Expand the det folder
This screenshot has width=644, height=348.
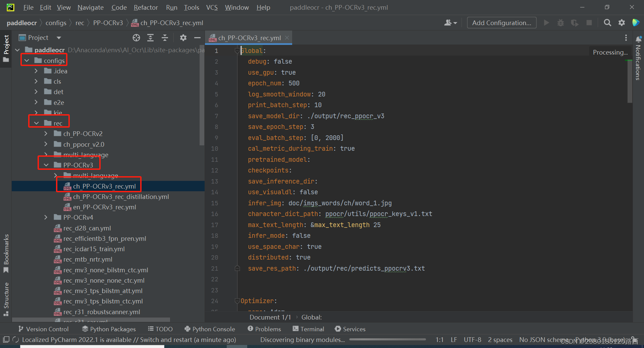[36, 92]
